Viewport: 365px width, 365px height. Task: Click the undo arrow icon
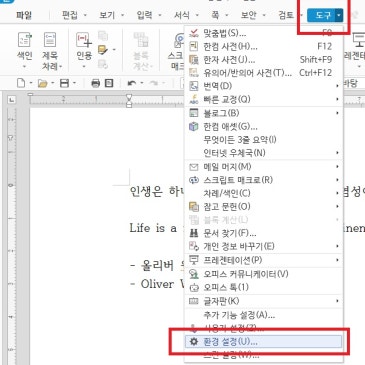point(132,83)
